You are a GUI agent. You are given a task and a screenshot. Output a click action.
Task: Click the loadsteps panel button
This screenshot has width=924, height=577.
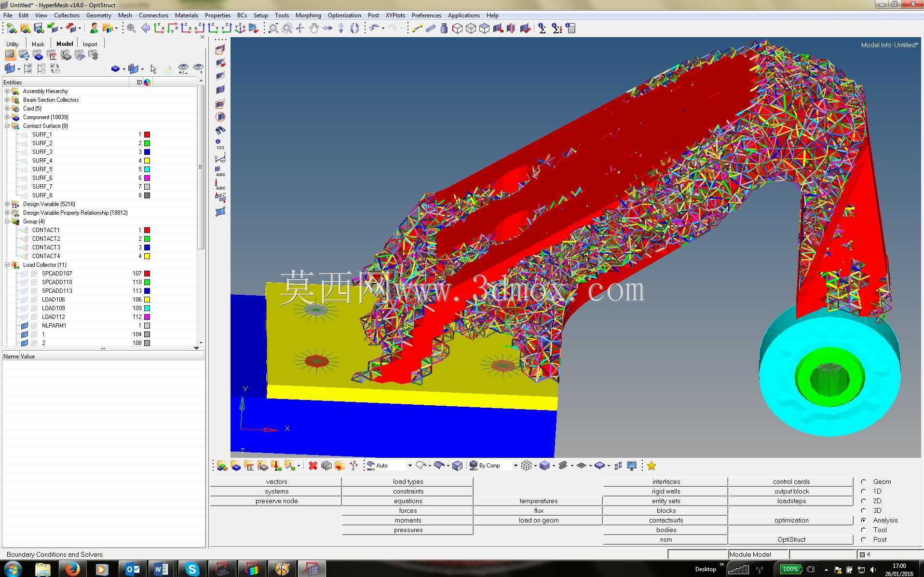point(791,501)
